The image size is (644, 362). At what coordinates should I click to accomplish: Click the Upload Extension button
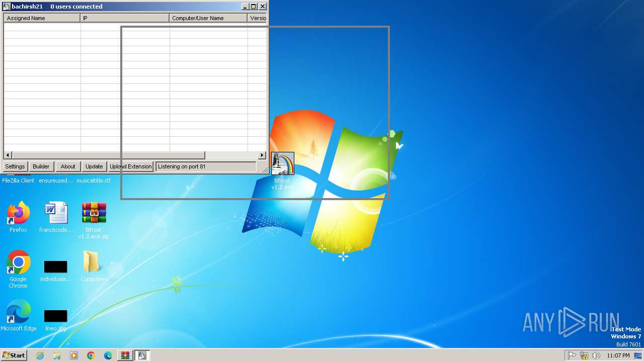(131, 166)
